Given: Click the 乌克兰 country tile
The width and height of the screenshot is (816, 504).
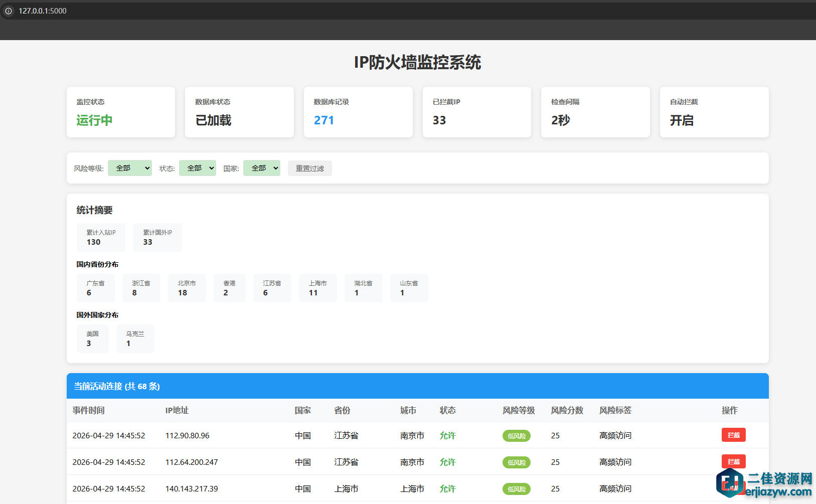Looking at the screenshot, I should (135, 339).
